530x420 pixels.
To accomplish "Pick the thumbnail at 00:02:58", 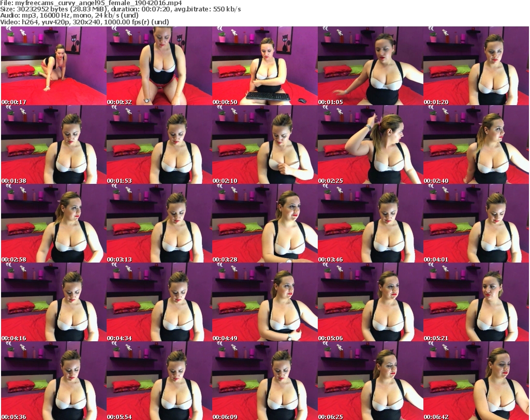I will point(54,224).
